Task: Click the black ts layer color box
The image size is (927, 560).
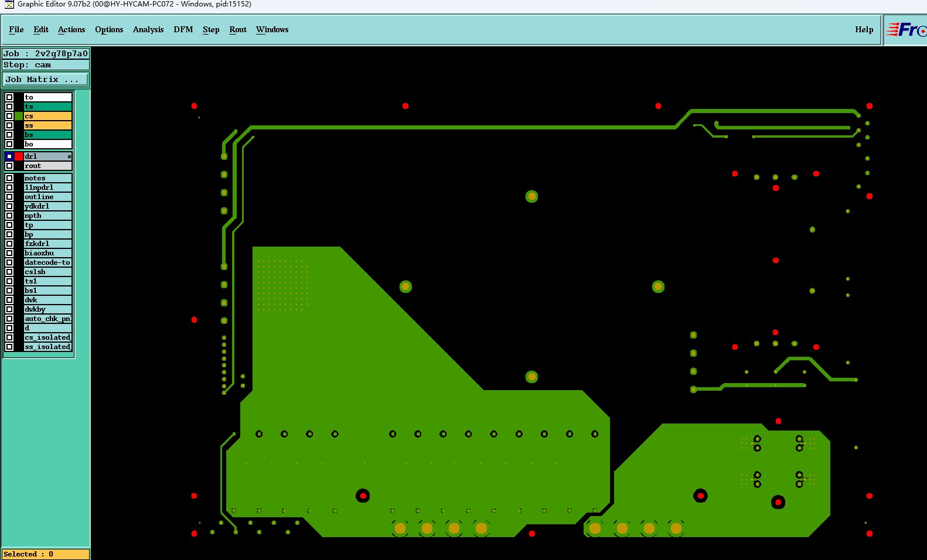Action: (19, 107)
